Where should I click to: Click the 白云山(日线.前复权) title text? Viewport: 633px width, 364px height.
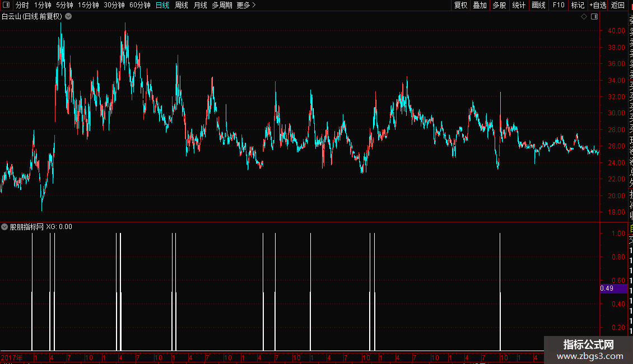[32, 17]
